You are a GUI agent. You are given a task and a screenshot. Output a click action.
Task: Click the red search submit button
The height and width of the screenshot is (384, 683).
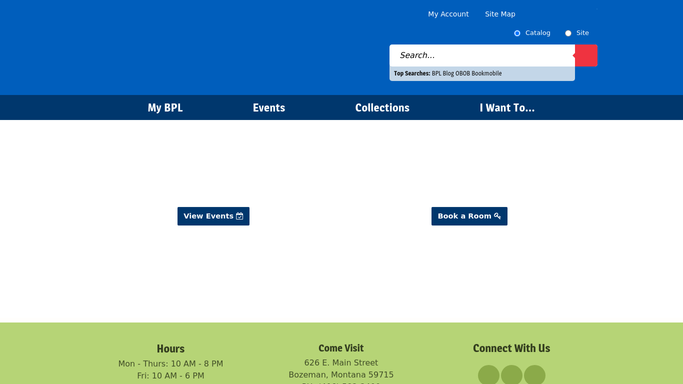pos(586,56)
